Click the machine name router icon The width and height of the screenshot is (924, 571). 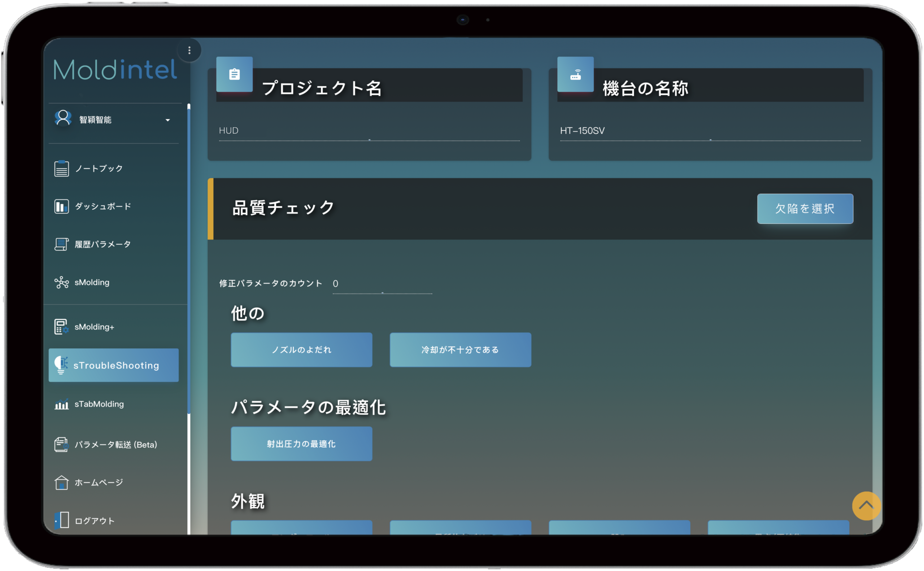click(x=575, y=74)
